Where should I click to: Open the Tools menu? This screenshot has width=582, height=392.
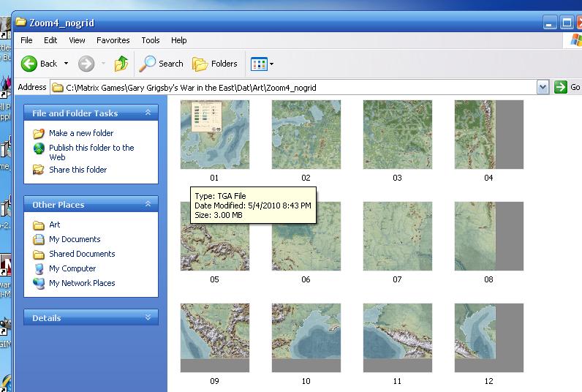coord(151,40)
